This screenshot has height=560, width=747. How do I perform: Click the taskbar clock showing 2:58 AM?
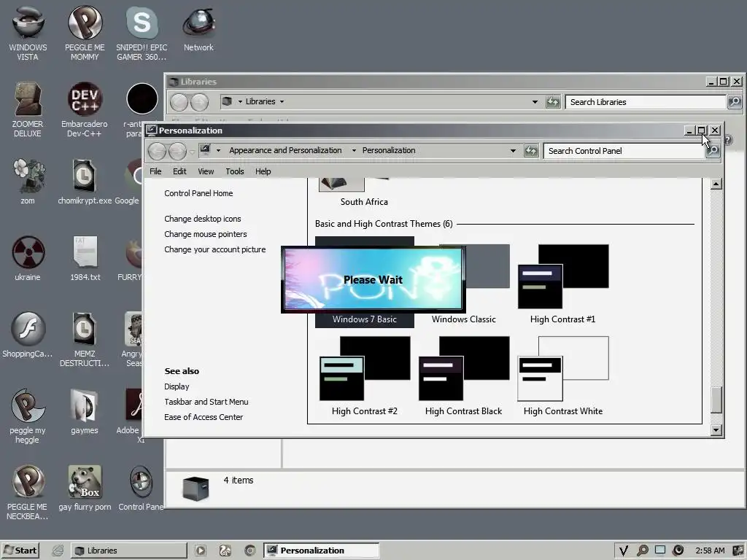coord(710,551)
